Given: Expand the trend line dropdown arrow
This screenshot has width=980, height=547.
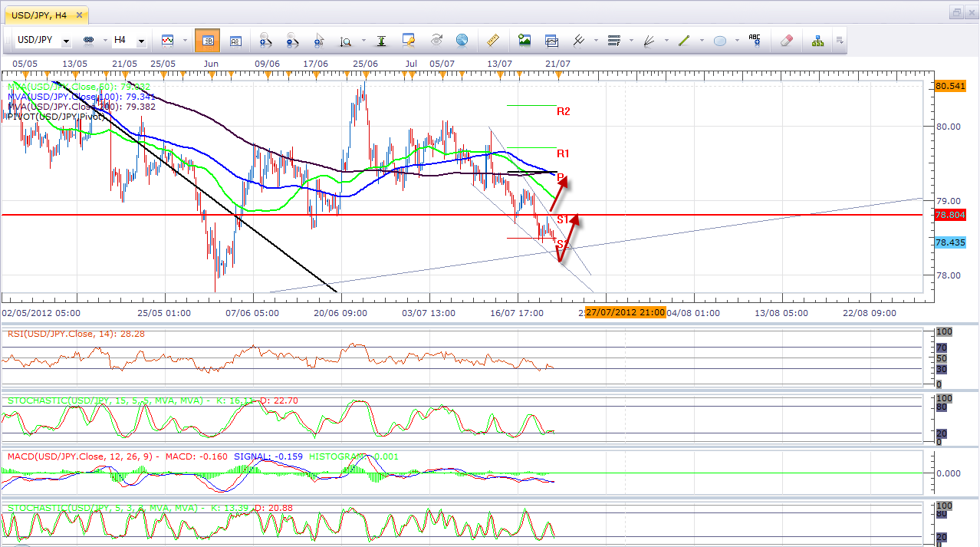Looking at the screenshot, I should click(x=702, y=41).
